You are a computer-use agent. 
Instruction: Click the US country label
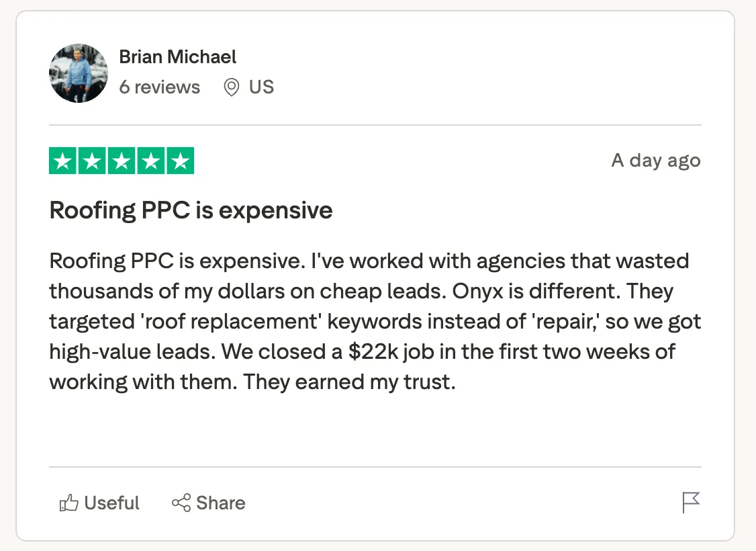261,87
